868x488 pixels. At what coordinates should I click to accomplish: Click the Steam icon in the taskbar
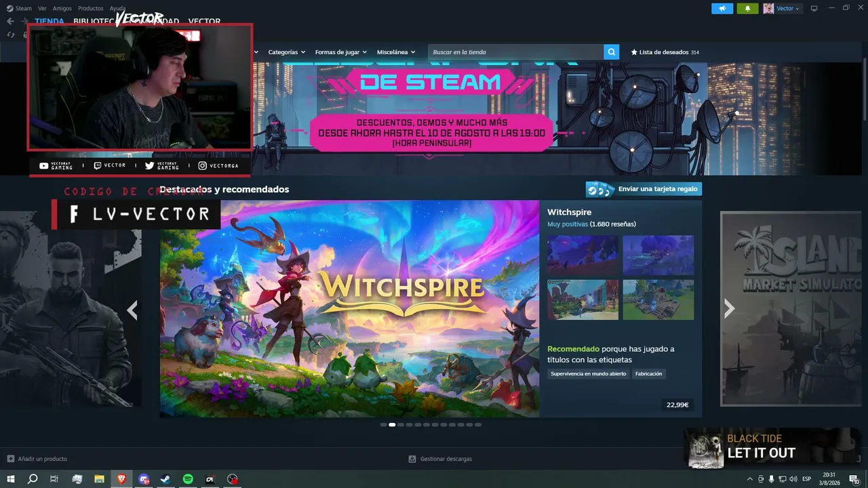(x=165, y=479)
